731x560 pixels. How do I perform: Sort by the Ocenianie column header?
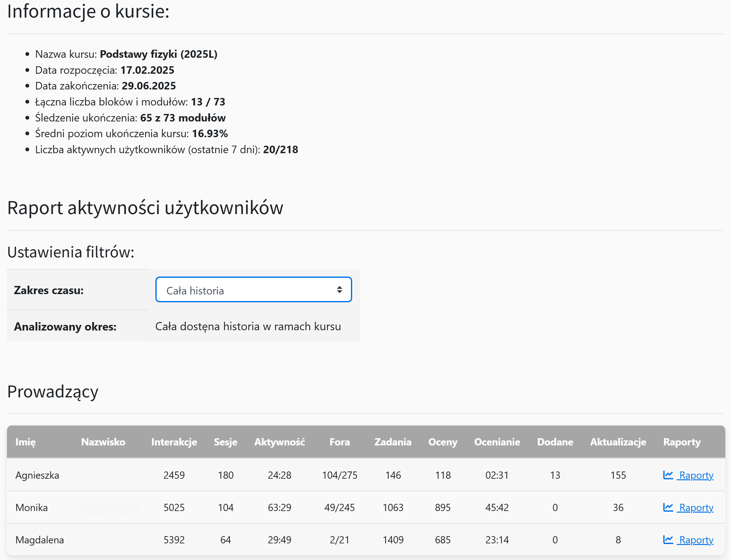(497, 442)
